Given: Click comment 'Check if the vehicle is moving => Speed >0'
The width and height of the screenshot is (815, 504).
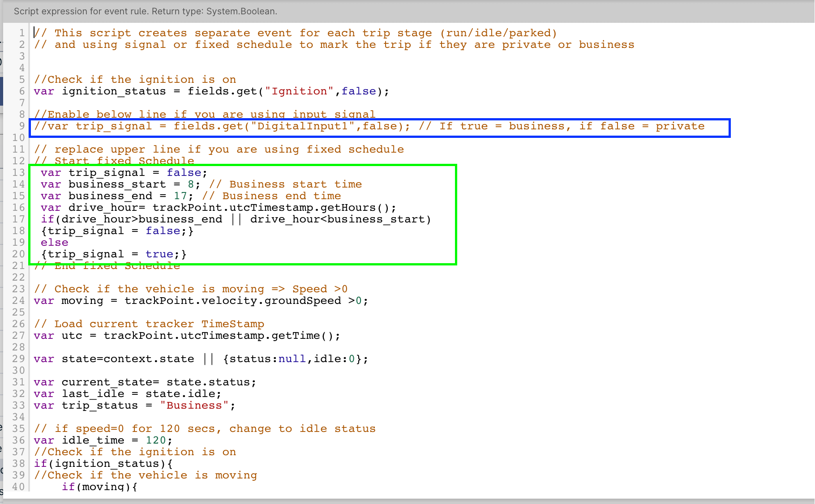Looking at the screenshot, I should (x=191, y=289).
